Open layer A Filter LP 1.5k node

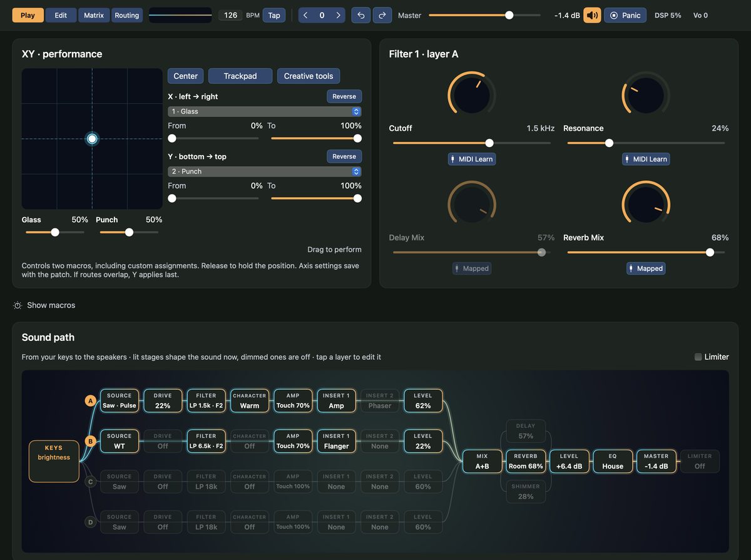(x=206, y=401)
